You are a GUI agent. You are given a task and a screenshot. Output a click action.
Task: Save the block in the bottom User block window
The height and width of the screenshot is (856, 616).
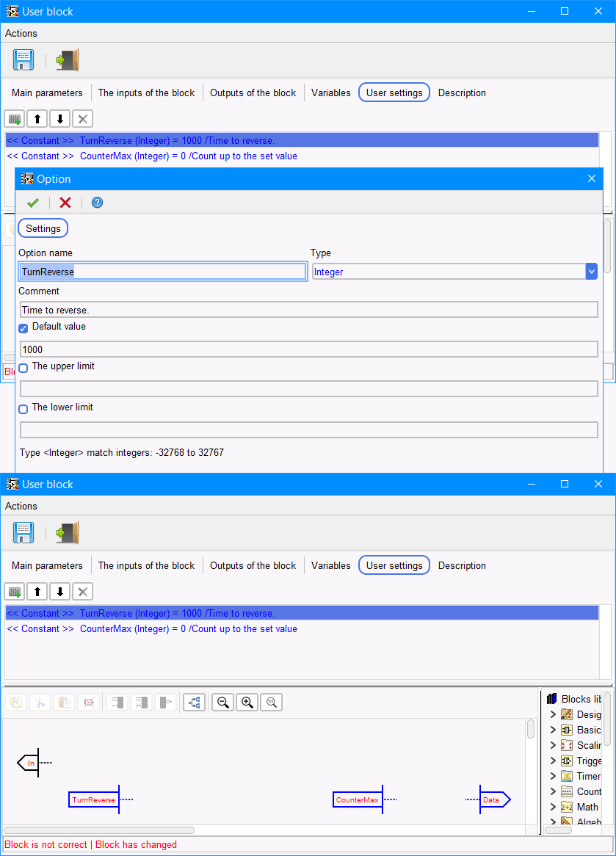(23, 533)
